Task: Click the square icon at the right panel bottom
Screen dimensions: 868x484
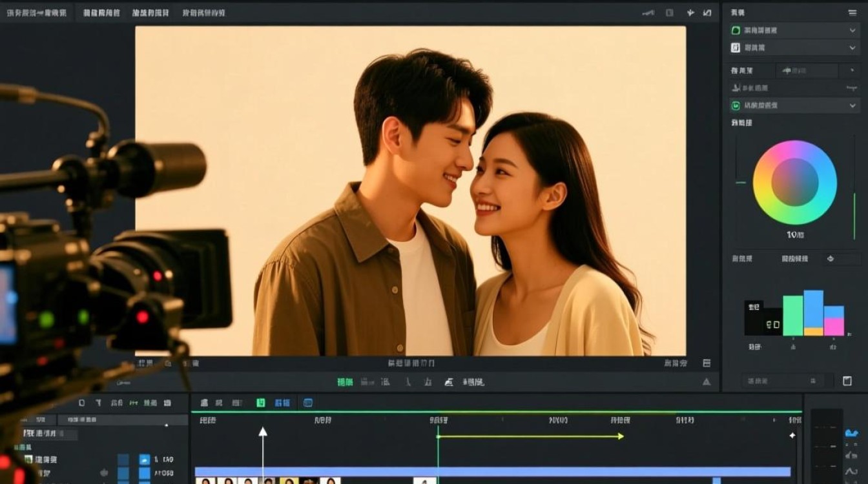Action: point(847,381)
